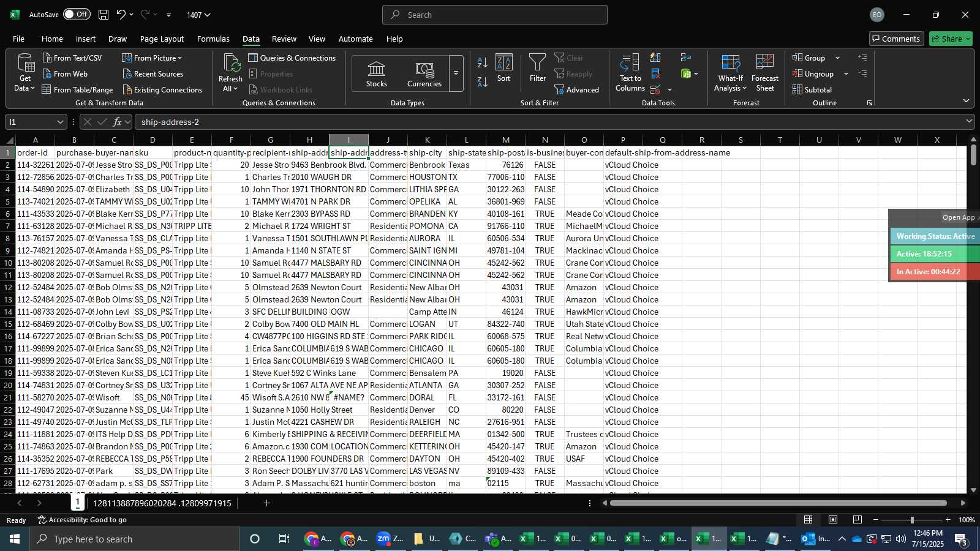
Task: Open the Automate tab
Action: (x=355, y=39)
